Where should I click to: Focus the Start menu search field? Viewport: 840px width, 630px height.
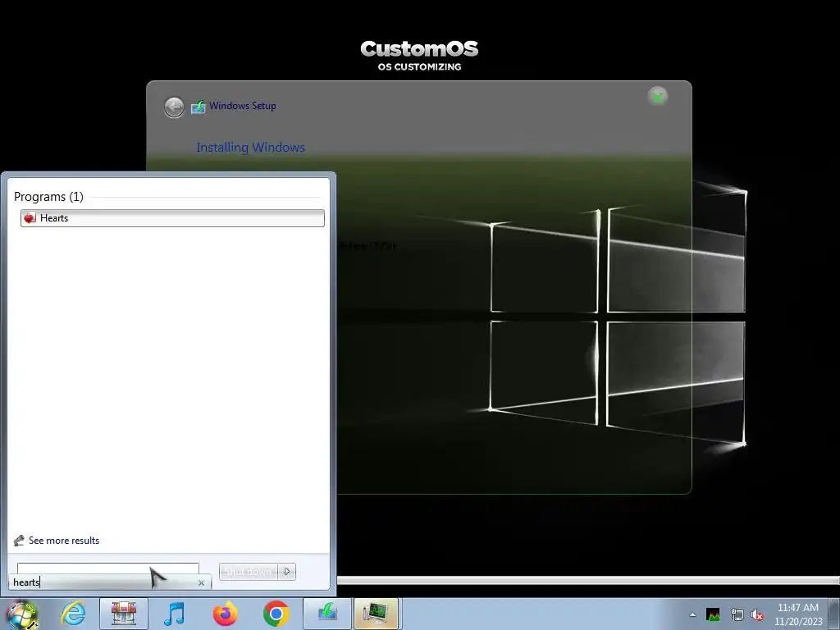pos(109,582)
